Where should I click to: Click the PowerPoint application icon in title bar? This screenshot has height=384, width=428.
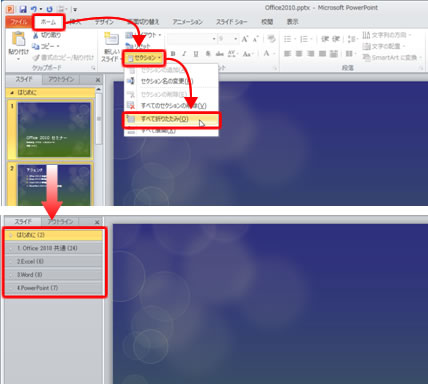click(x=10, y=9)
